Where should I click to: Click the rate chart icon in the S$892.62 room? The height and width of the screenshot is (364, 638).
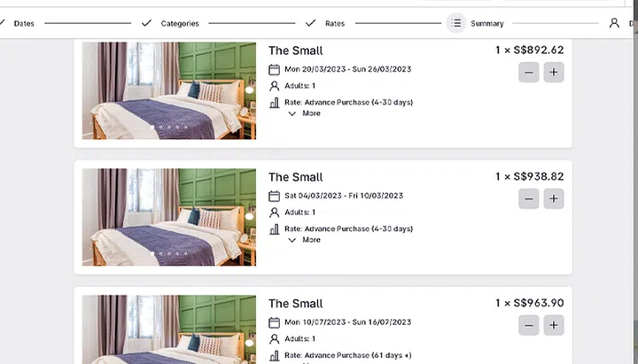click(x=274, y=103)
